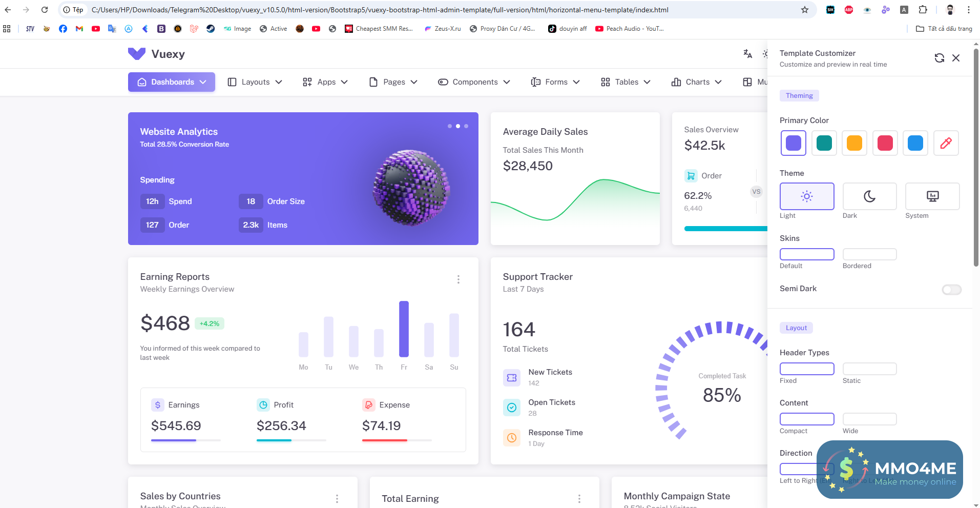Select the Dark theme option
This screenshot has width=980, height=508.
click(x=869, y=196)
